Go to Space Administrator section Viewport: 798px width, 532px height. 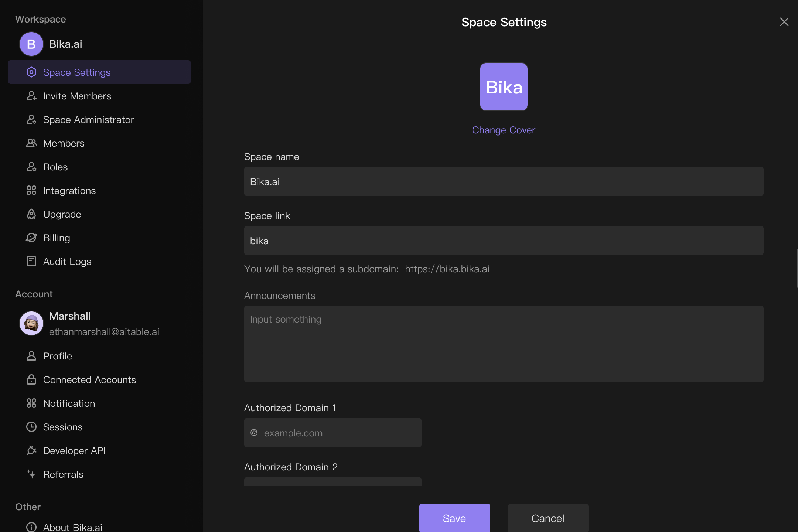coord(99,119)
